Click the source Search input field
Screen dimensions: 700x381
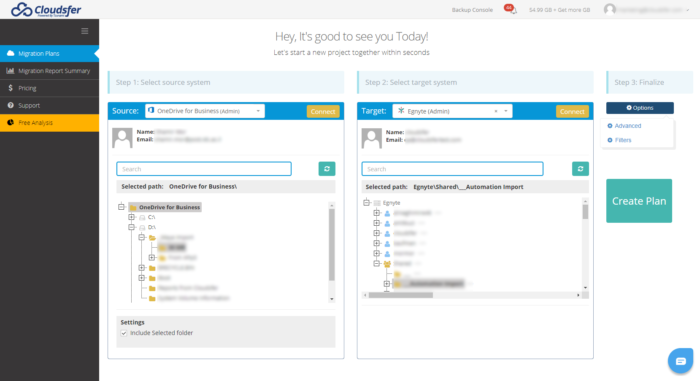[x=204, y=169]
